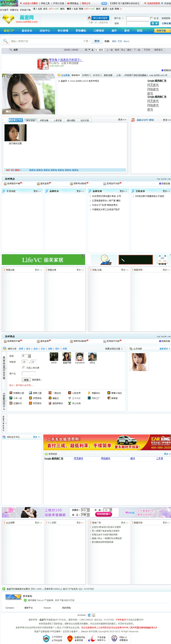Click the Discuz.net logo icon
171x644 pixels.
(13, 597)
